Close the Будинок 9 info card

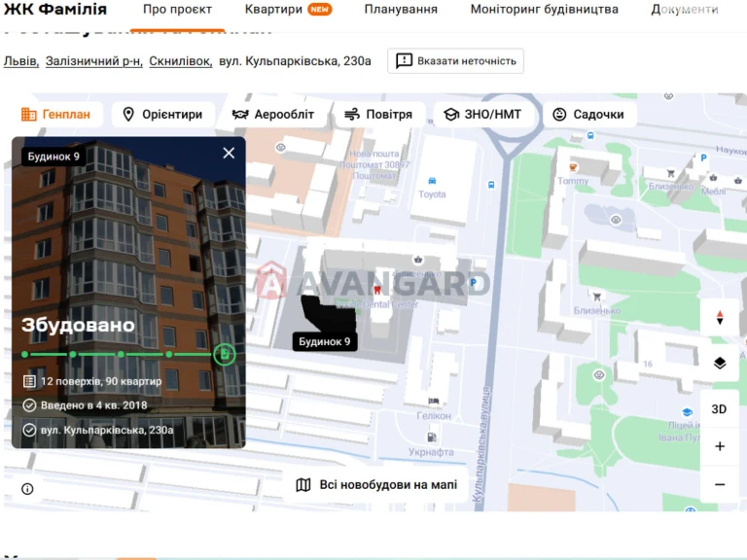click(229, 153)
